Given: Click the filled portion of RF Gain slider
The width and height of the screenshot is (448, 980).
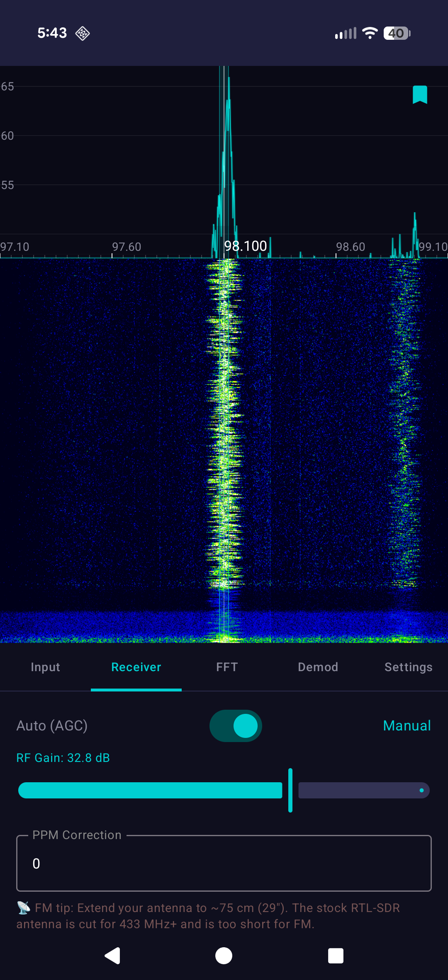Looking at the screenshot, I should pyautogui.click(x=150, y=790).
